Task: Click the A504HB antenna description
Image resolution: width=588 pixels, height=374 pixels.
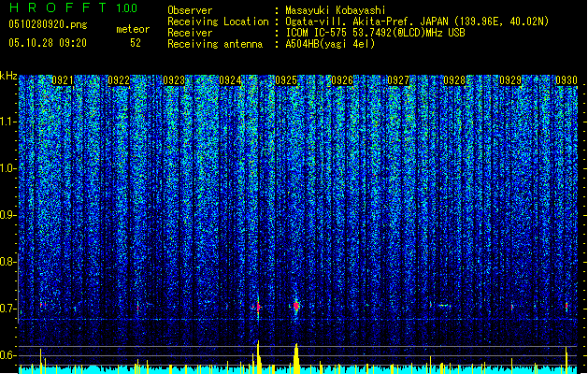Action: tap(330, 44)
